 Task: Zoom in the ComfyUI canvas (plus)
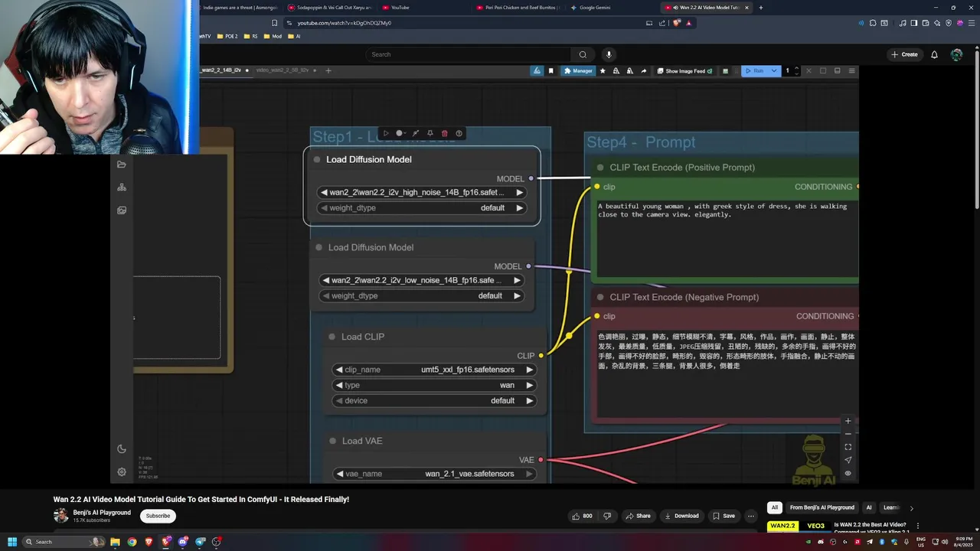tap(848, 421)
